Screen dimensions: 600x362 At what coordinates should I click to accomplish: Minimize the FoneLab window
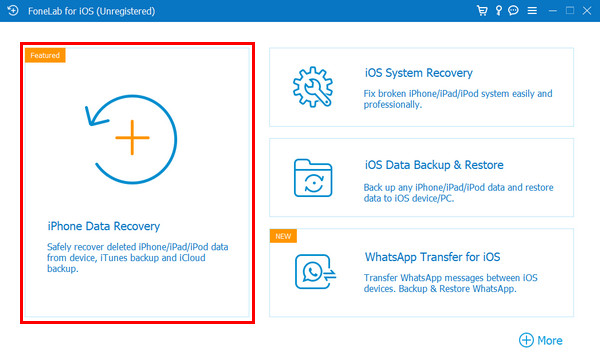[552, 11]
